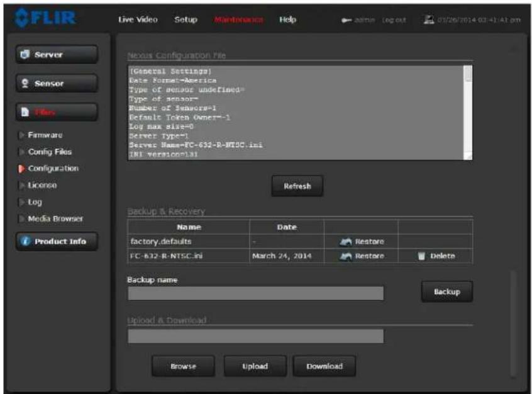Viewport: 532px width, 394px height.
Task: Select the FC-632-R-NTSC.ini backup entry
Action: (166, 256)
